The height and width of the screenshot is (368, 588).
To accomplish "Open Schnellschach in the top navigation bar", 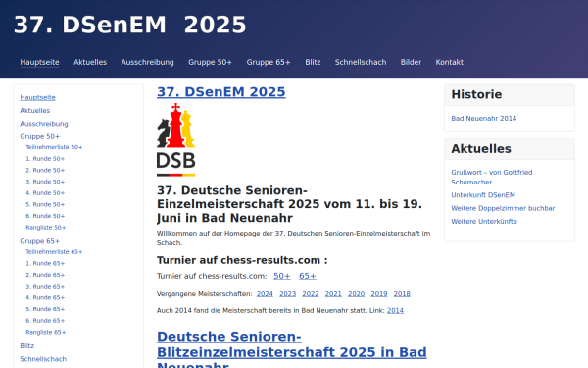I will click(x=361, y=62).
